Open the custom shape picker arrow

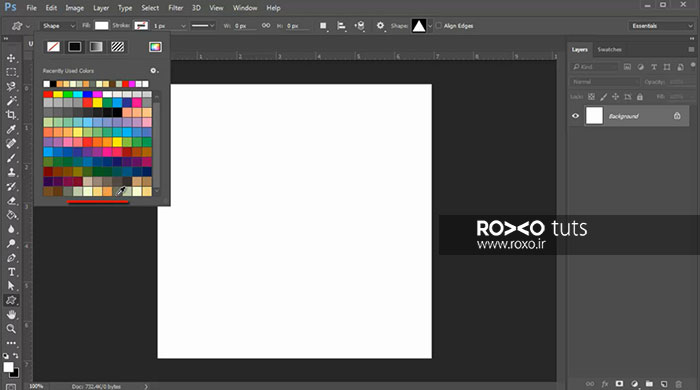tap(430, 26)
